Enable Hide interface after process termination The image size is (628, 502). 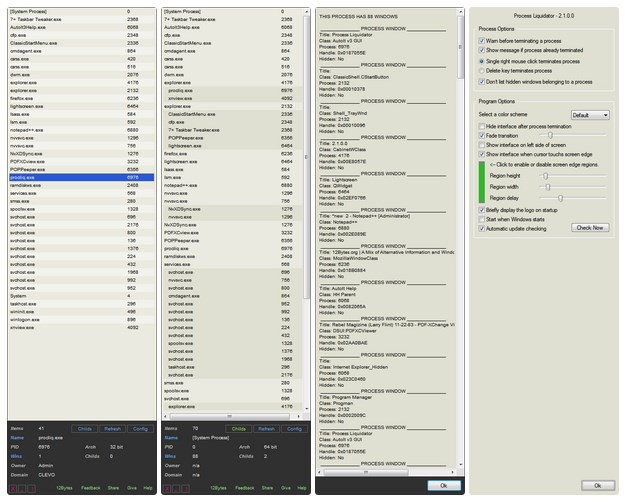click(x=482, y=126)
